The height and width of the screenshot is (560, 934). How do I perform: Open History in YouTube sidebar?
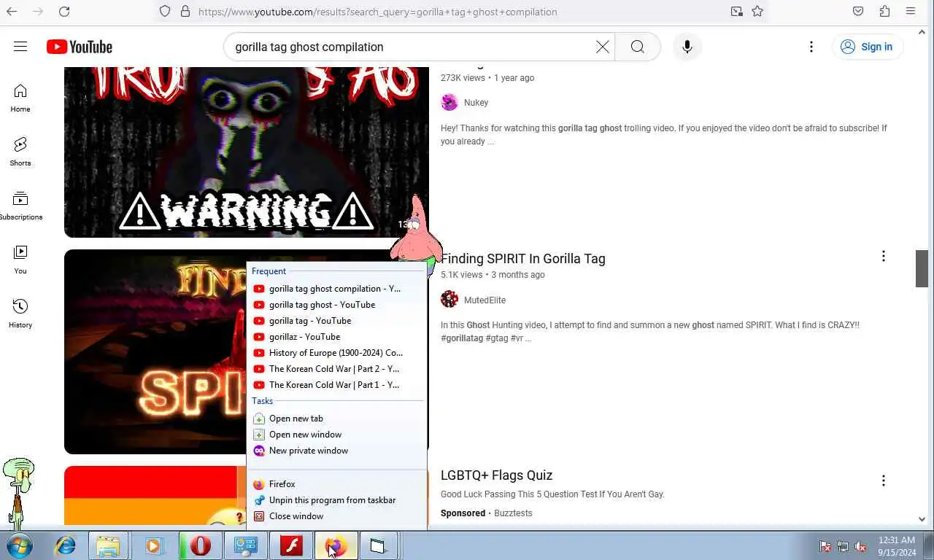20,314
